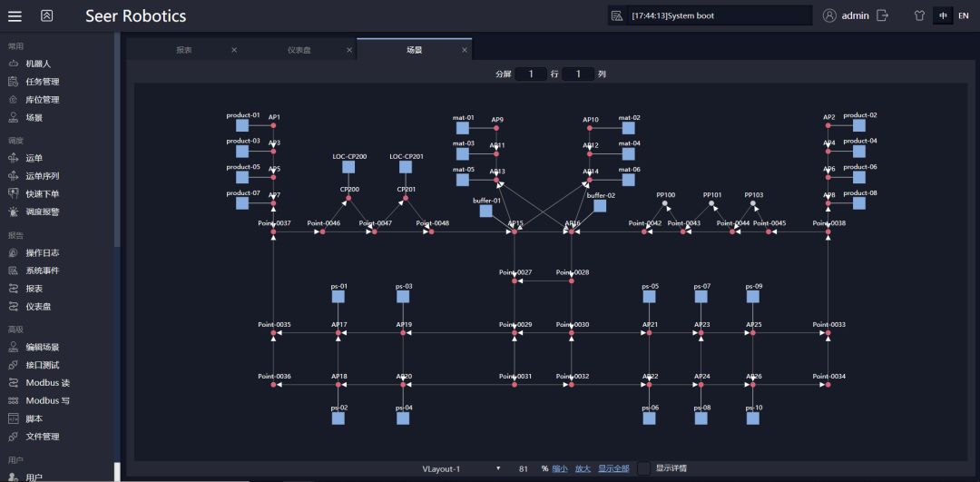Open the VLayout-1 layout dropdown
The width and height of the screenshot is (980, 482).
coord(461,468)
